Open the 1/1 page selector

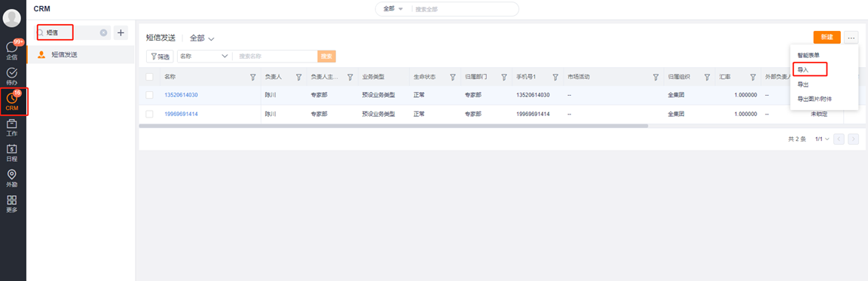pos(822,139)
